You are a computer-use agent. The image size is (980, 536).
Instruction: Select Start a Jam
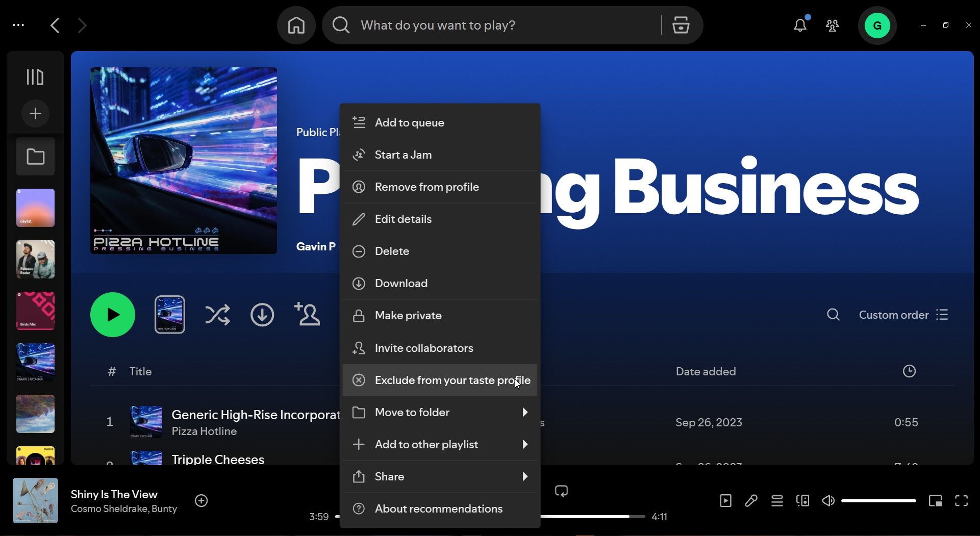coord(440,155)
